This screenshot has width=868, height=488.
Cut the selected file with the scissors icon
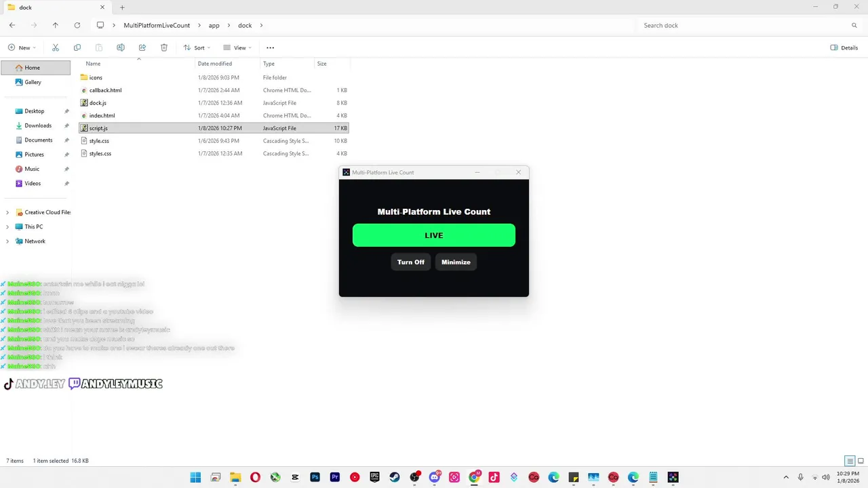click(x=56, y=47)
